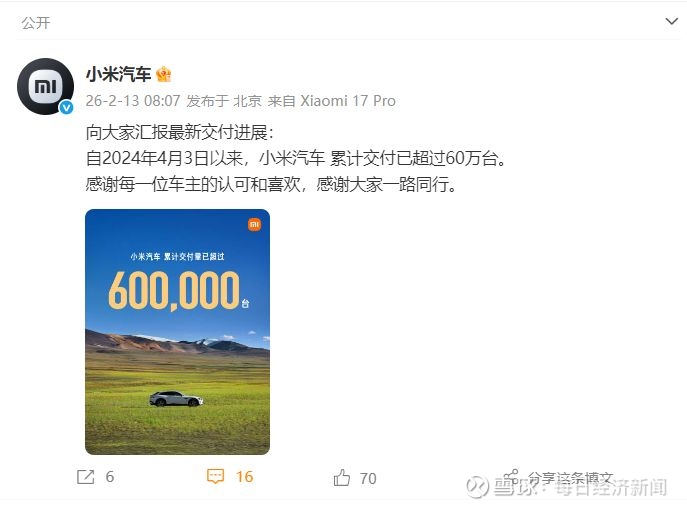Open the 小米汽车 username profile link
687x508 pixels.
coord(118,74)
